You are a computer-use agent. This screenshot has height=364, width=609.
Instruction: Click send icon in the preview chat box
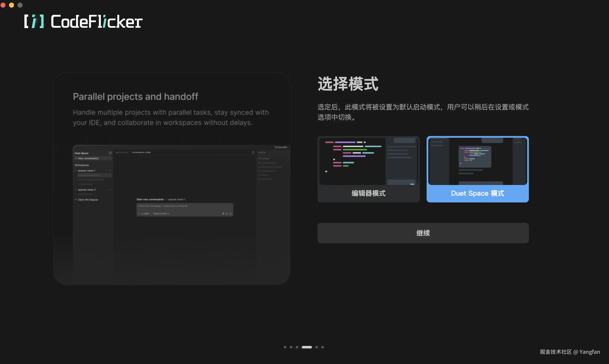click(230, 213)
